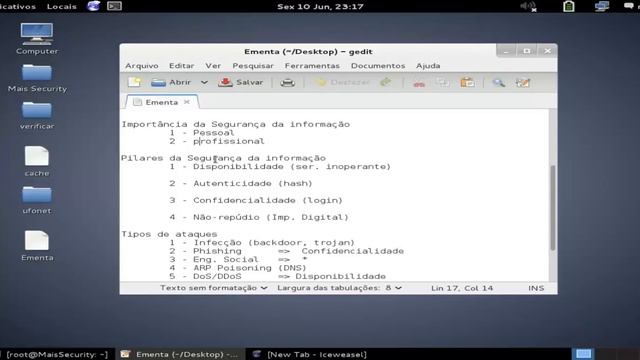Click the line '4 - ARP Poisoning (DNS)'

[x=238, y=268]
